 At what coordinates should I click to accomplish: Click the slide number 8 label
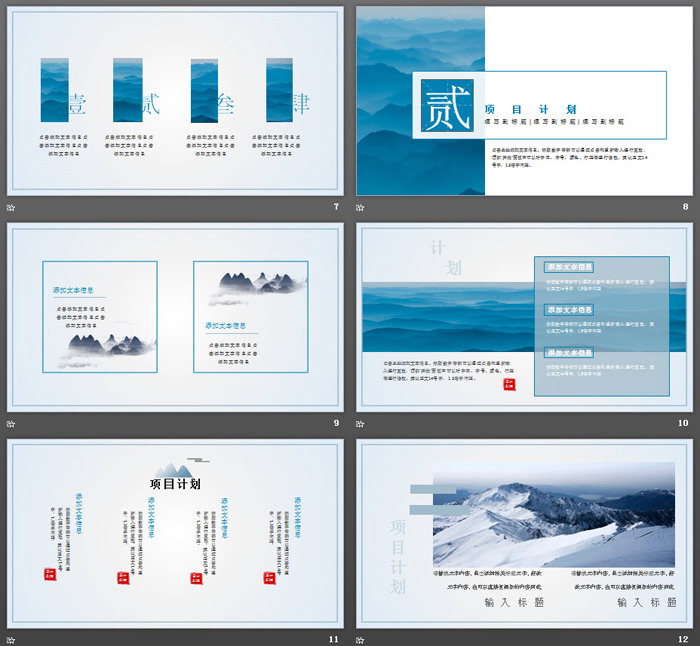685,207
